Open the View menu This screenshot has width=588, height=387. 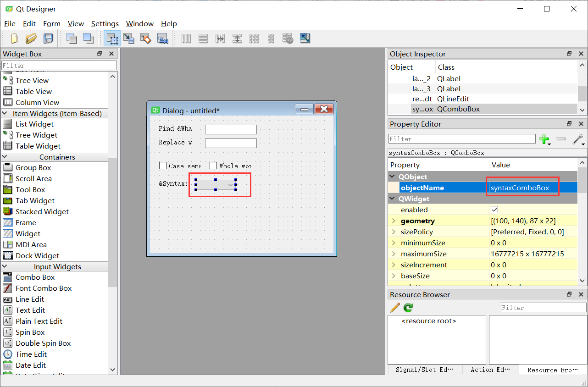pyautogui.click(x=76, y=23)
